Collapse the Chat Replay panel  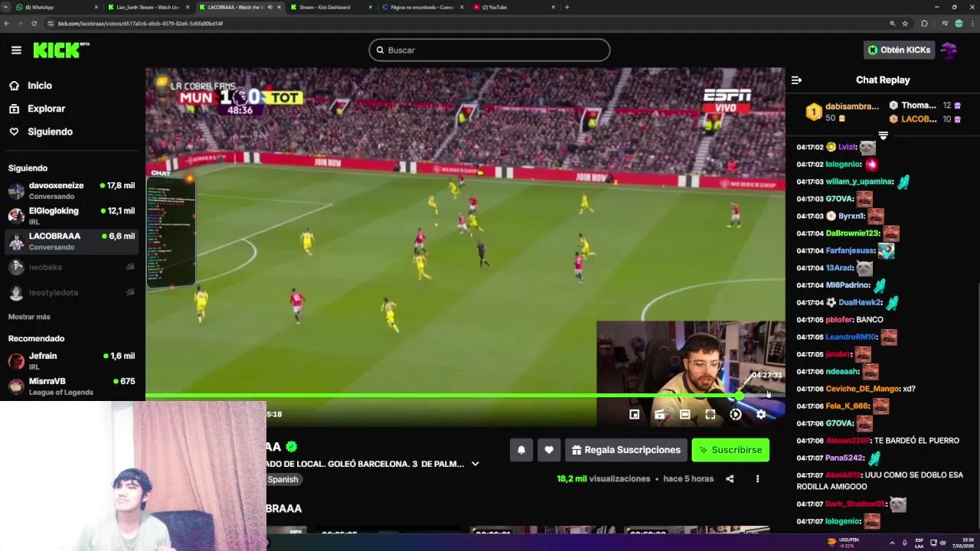click(x=796, y=80)
